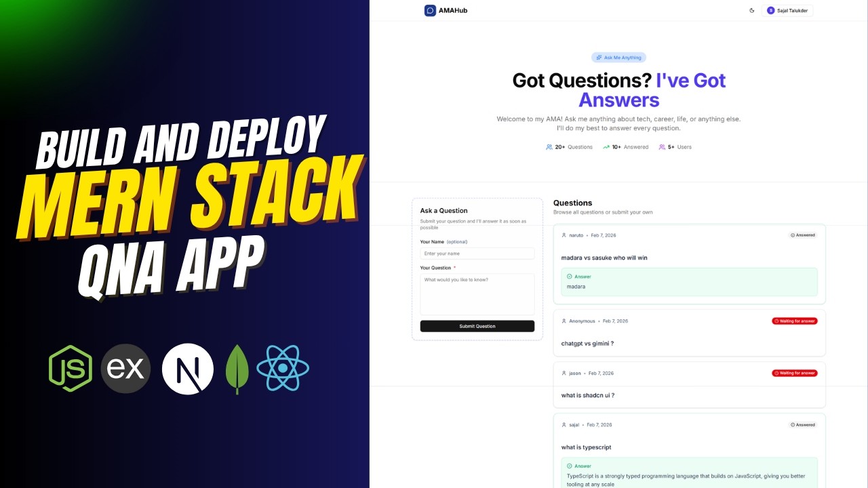Click the 'BUILD AND DEPLOY' title text
This screenshot has width=868, height=488.
coord(182,141)
